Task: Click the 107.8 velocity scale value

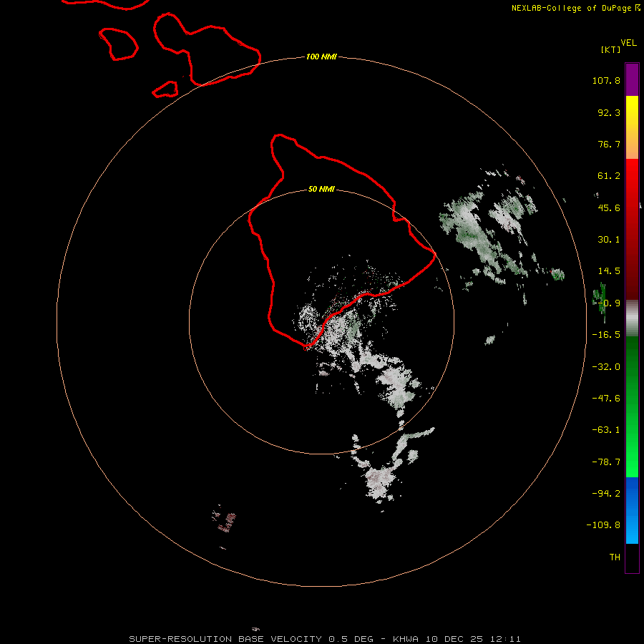Action: tap(606, 80)
